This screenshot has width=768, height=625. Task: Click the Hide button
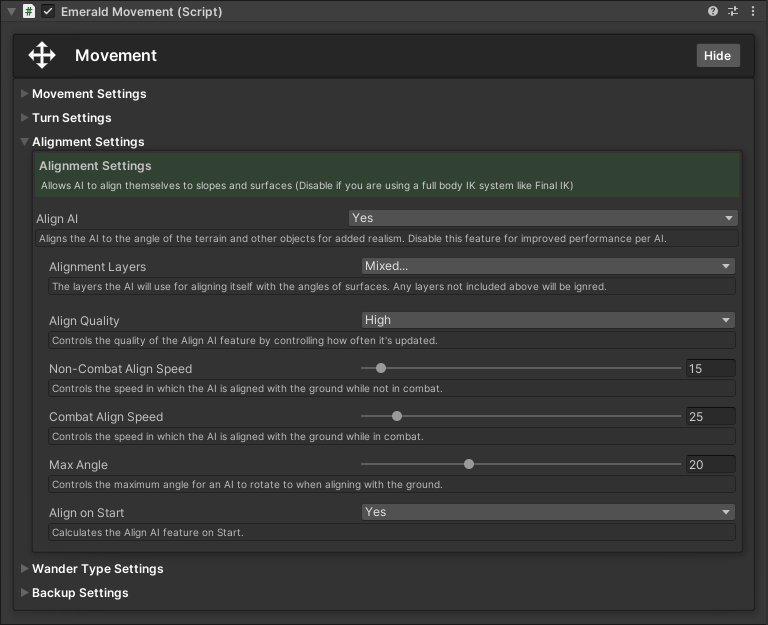(x=717, y=56)
